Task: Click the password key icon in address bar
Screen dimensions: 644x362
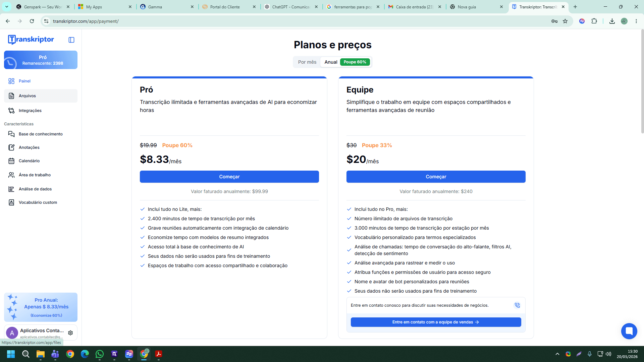Action: pos(554,21)
